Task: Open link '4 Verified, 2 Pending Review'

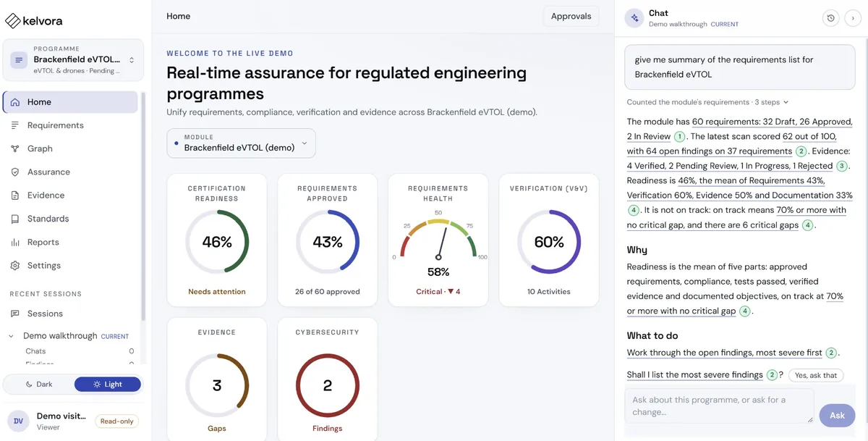Action: point(730,166)
